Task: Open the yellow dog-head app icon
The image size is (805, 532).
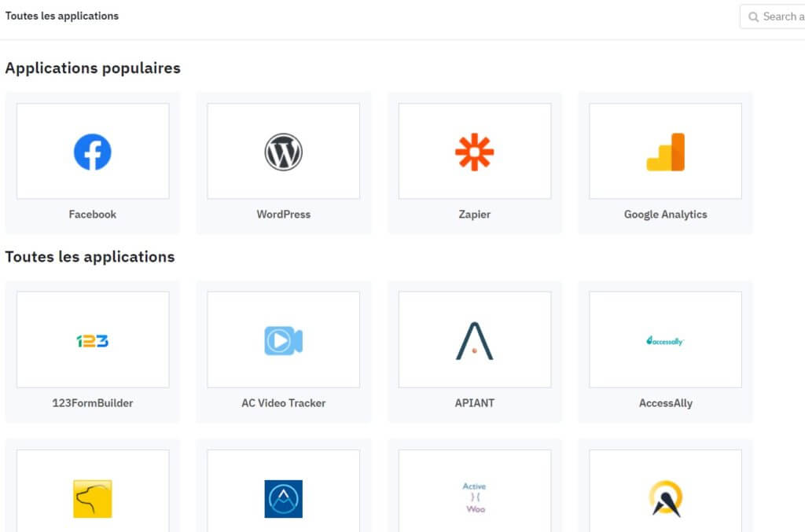Action: [93, 499]
